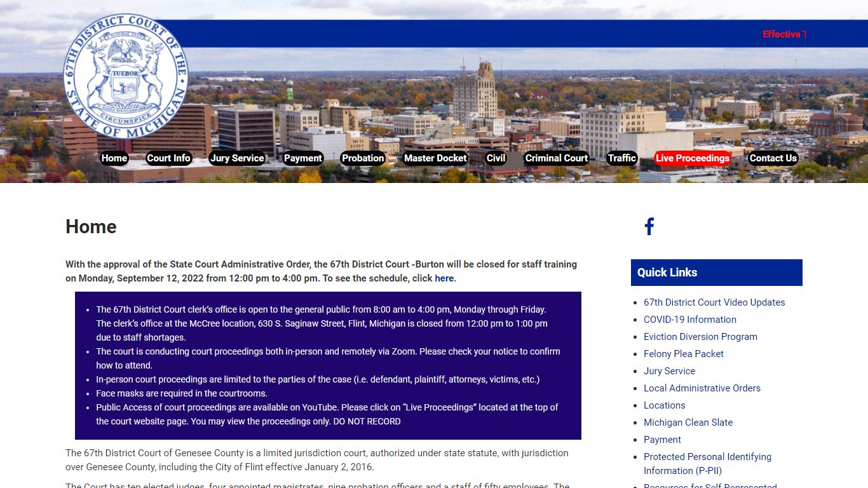The image size is (868, 488).
Task: Click the 67th District Court seal logo
Action: (126, 76)
